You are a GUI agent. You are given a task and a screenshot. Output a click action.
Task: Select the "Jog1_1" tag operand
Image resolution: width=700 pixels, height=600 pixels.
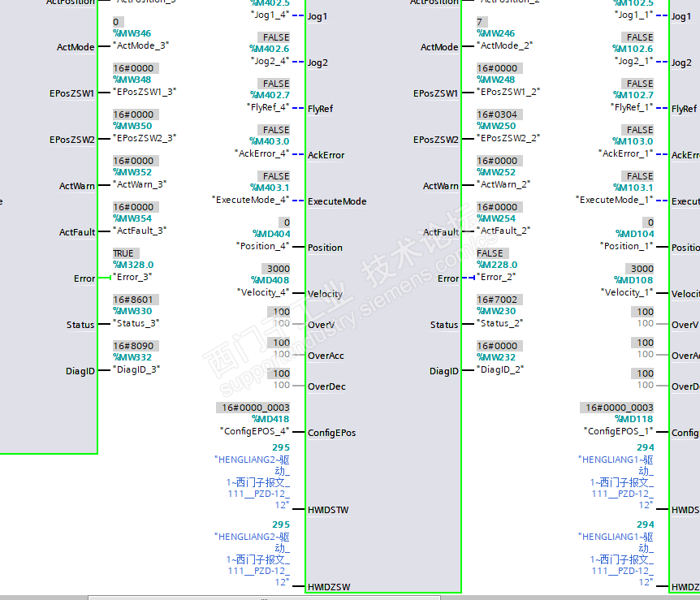click(x=634, y=15)
